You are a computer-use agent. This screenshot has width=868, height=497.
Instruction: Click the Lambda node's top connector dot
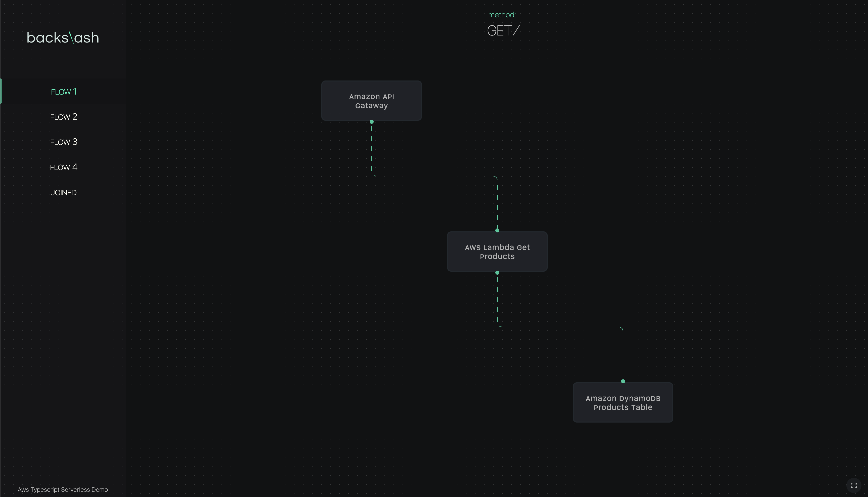tap(497, 230)
